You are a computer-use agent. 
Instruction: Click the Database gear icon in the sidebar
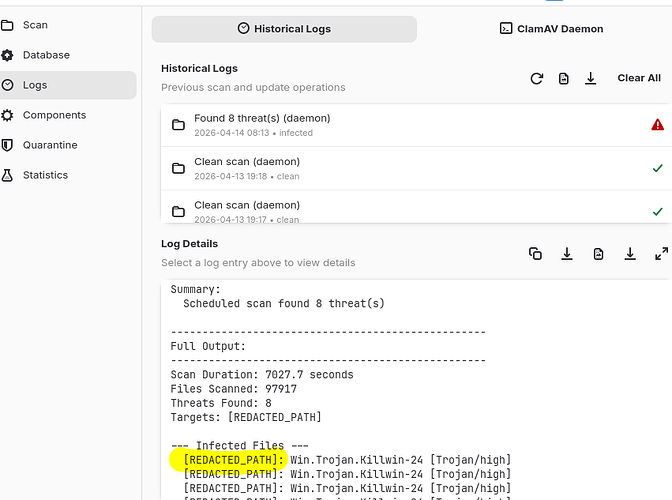pos(7,55)
